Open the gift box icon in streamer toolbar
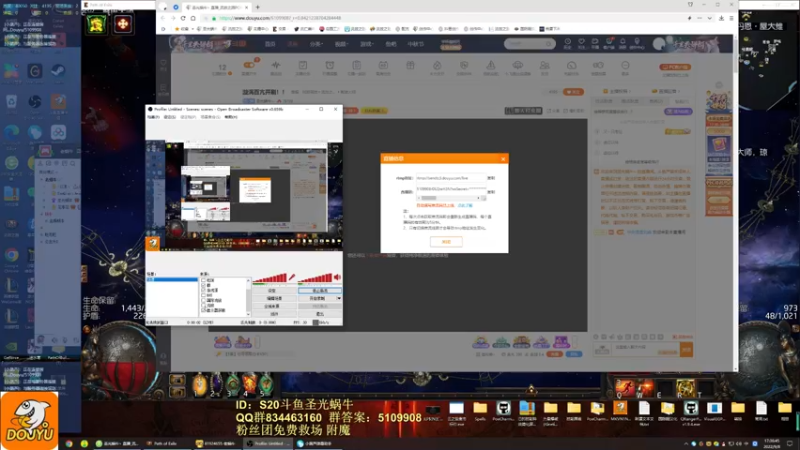Viewport: 800px width, 450px height. click(x=410, y=65)
